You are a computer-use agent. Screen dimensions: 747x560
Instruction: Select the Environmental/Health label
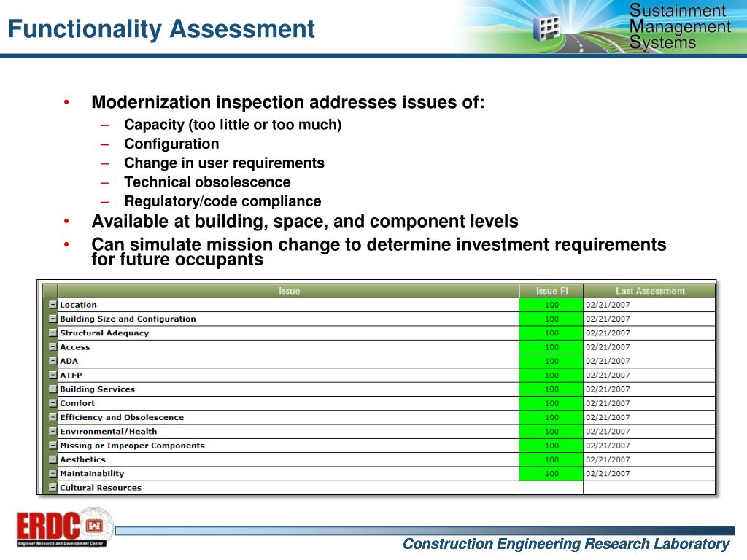click(x=108, y=431)
